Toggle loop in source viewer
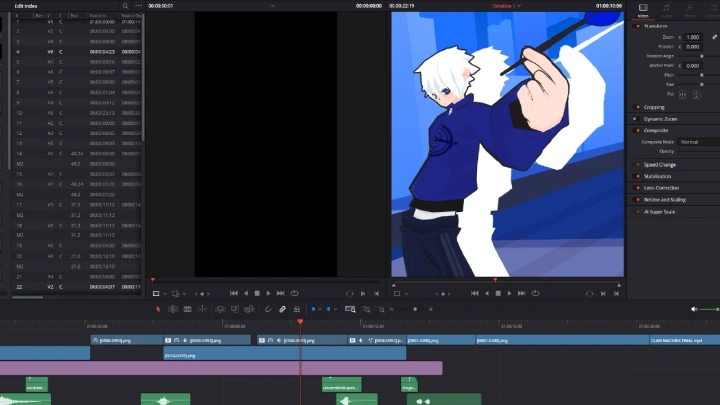The width and height of the screenshot is (720, 405). [x=295, y=293]
